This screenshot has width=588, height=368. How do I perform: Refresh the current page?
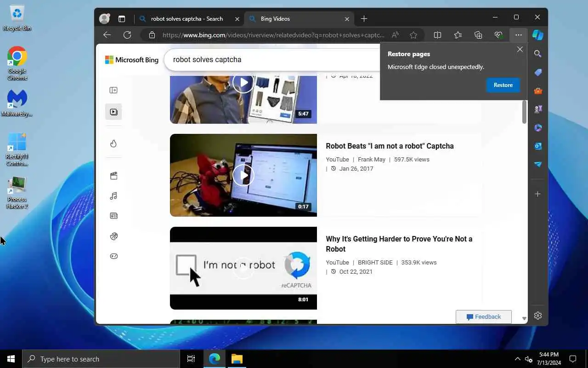tap(127, 35)
